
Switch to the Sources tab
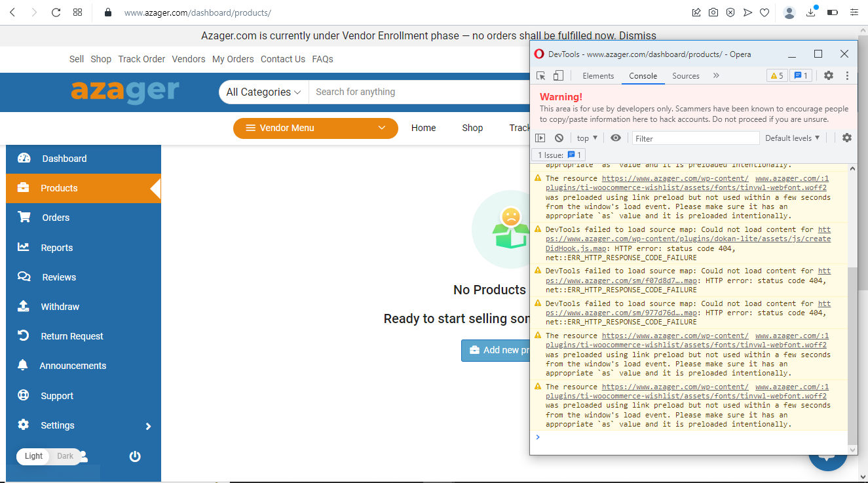pyautogui.click(x=686, y=76)
